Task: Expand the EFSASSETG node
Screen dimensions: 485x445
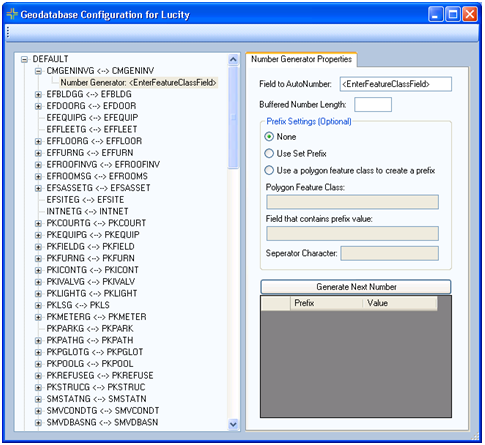Action: pos(38,188)
